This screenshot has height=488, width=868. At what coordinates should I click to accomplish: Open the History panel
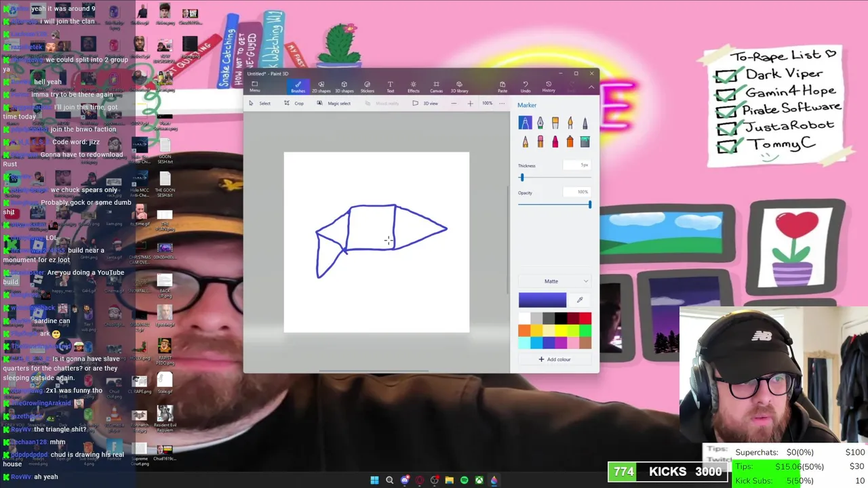point(548,87)
